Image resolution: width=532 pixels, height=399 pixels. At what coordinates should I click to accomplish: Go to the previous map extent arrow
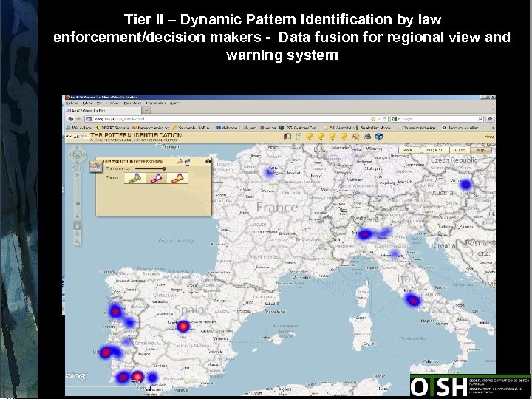pos(75,168)
